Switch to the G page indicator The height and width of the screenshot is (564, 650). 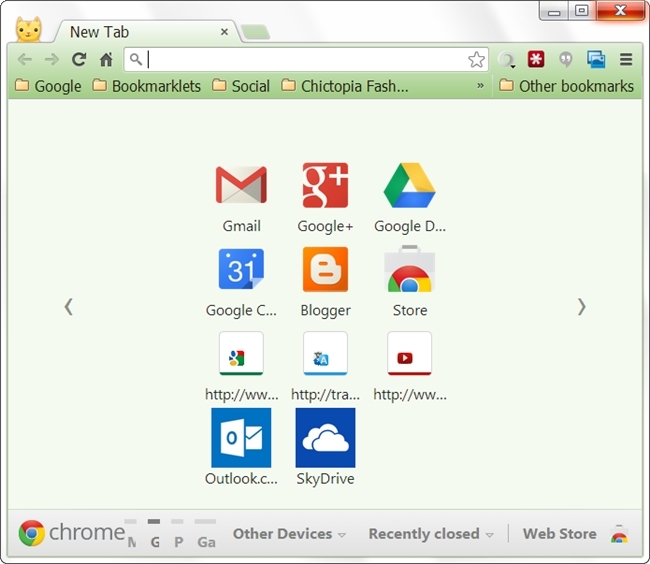point(154,534)
